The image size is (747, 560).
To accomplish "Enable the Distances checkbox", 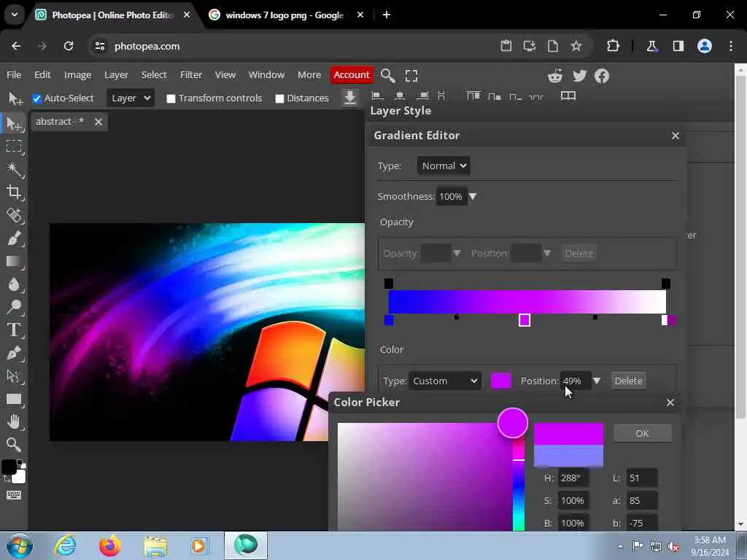I will click(x=279, y=98).
